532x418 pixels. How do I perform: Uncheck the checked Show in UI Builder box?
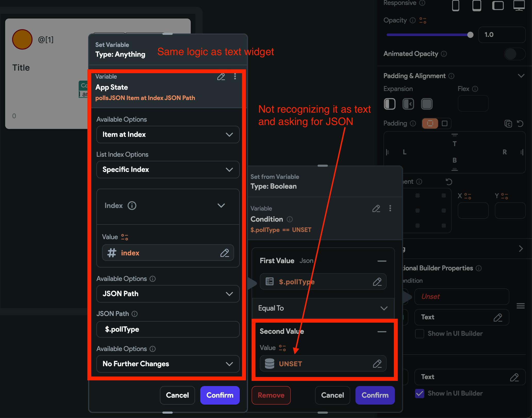(x=420, y=393)
